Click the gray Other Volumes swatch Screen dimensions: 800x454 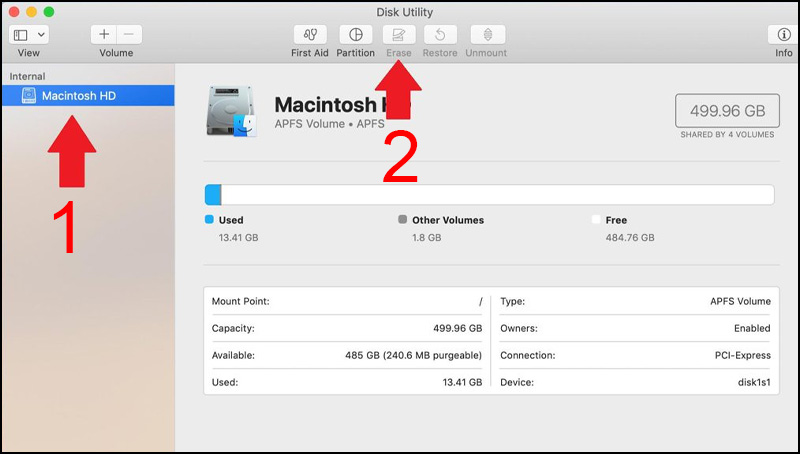(403, 219)
